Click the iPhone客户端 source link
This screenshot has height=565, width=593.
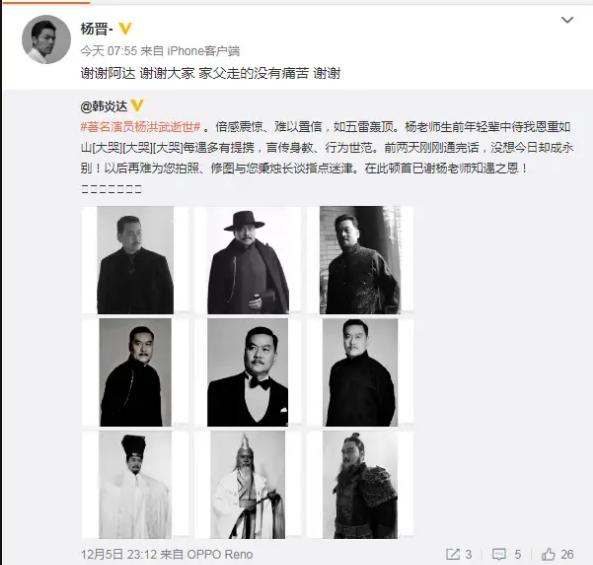tap(203, 51)
